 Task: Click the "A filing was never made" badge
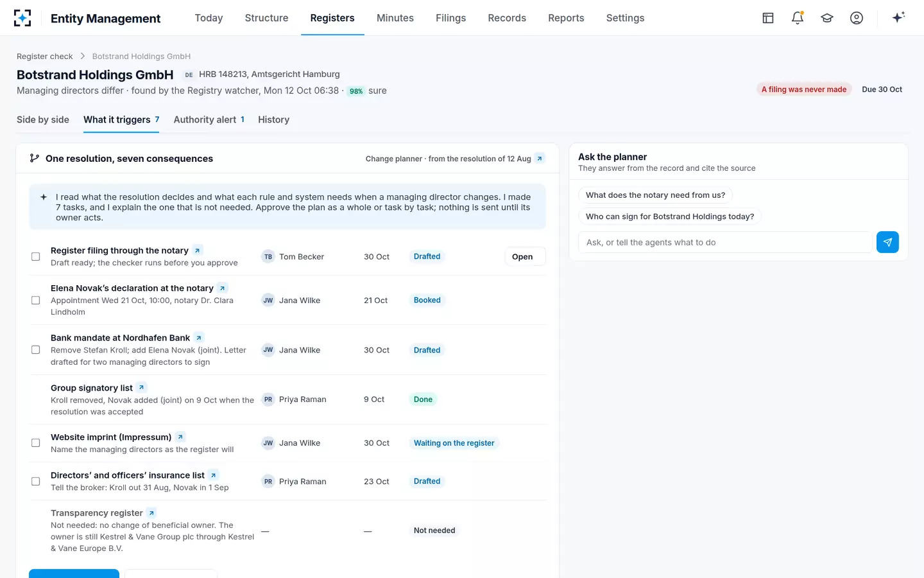[804, 89]
